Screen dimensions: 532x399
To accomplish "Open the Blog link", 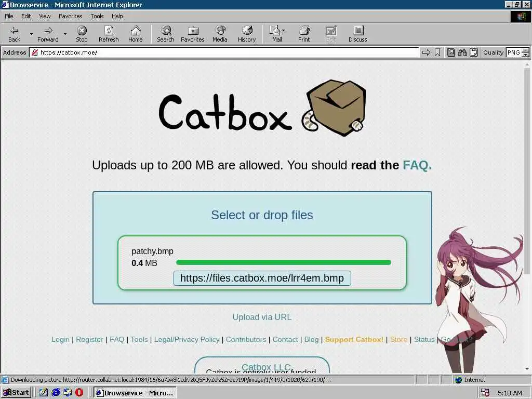I will (x=312, y=340).
